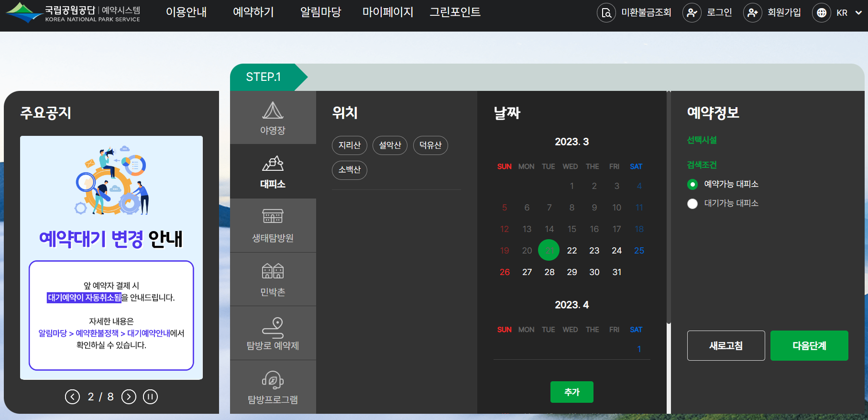
Task: Select the 민박촌 houses icon tab
Action: click(x=273, y=279)
